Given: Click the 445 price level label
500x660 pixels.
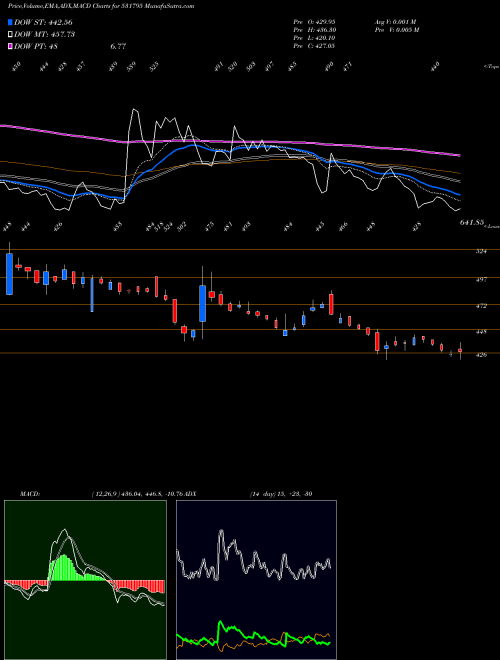Looking at the screenshot, I should point(481,332).
